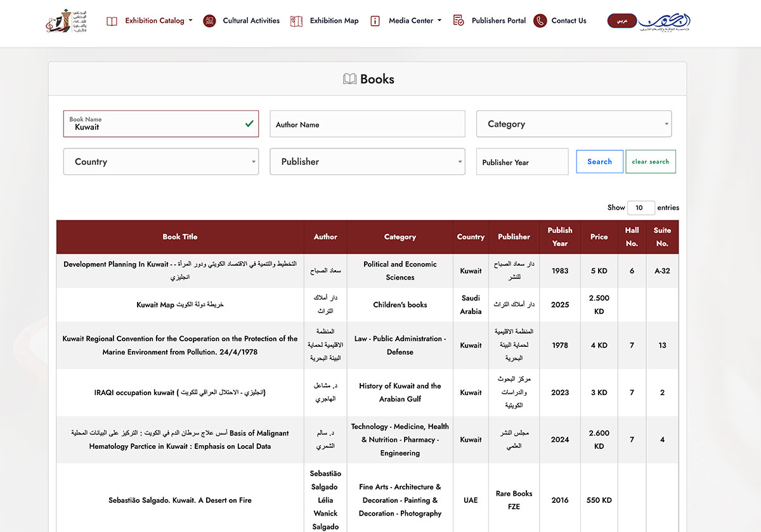This screenshot has width=761, height=532.
Task: Expand the Country dropdown filter
Action: pos(160,162)
